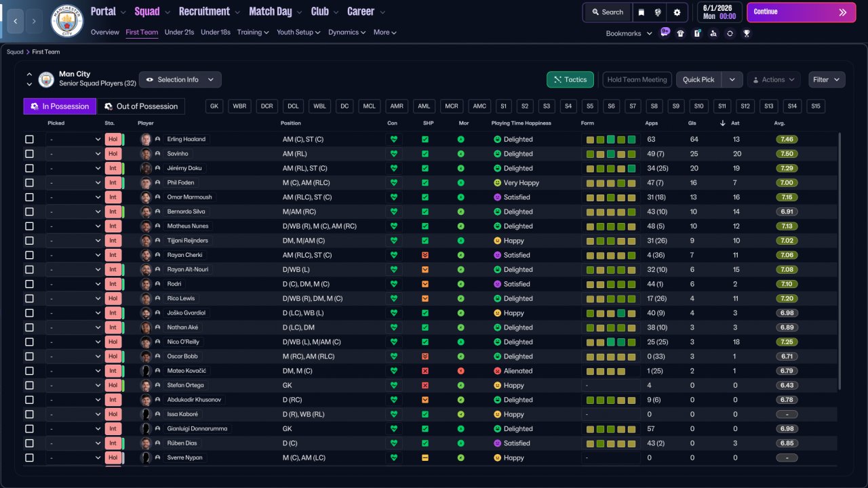The width and height of the screenshot is (868, 488).
Task: Click the bookmark icon beside Search
Action: tap(642, 12)
